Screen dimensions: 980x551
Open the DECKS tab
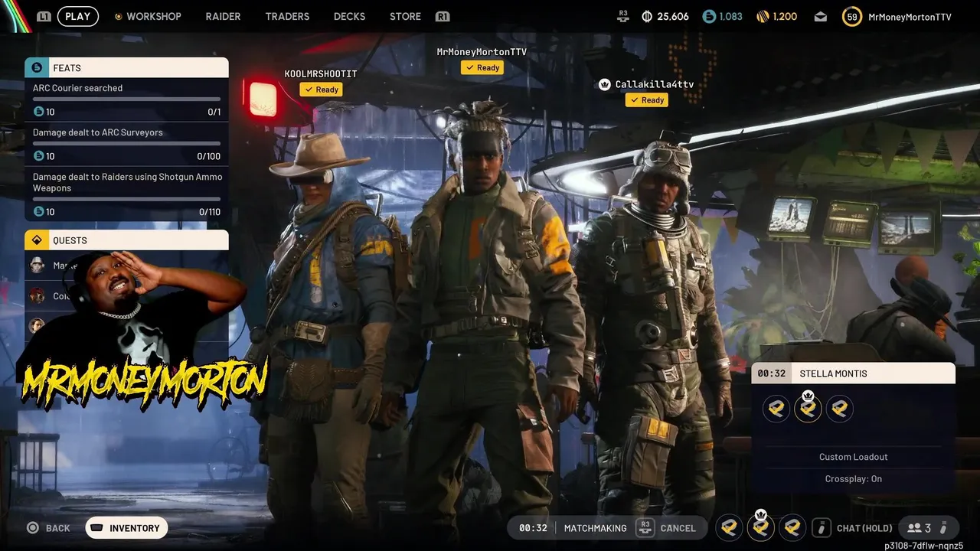click(349, 16)
